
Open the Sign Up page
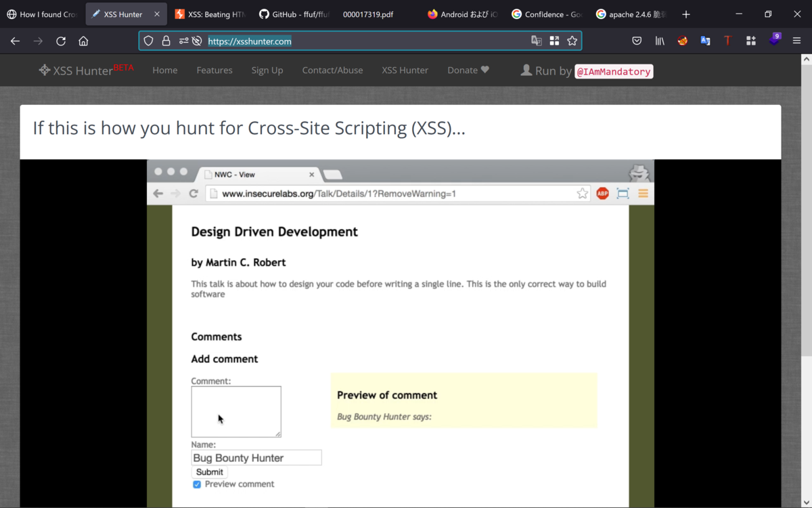coord(267,70)
